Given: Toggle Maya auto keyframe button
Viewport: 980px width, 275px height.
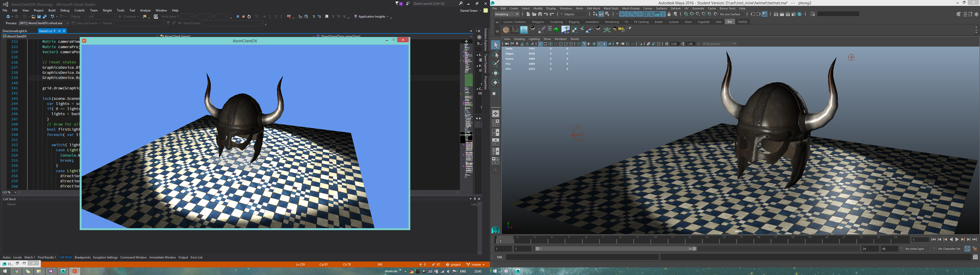Looking at the screenshot, I should tap(967, 249).
